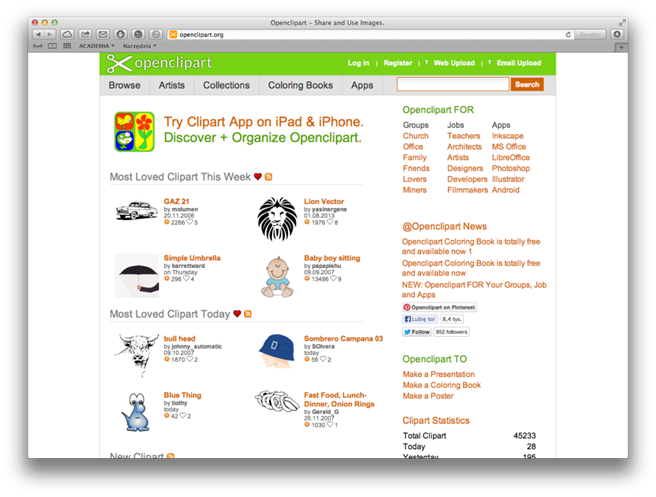Open the Simple Umbrella thumbnail
Viewport: 656px width, 497px height.
(136, 276)
